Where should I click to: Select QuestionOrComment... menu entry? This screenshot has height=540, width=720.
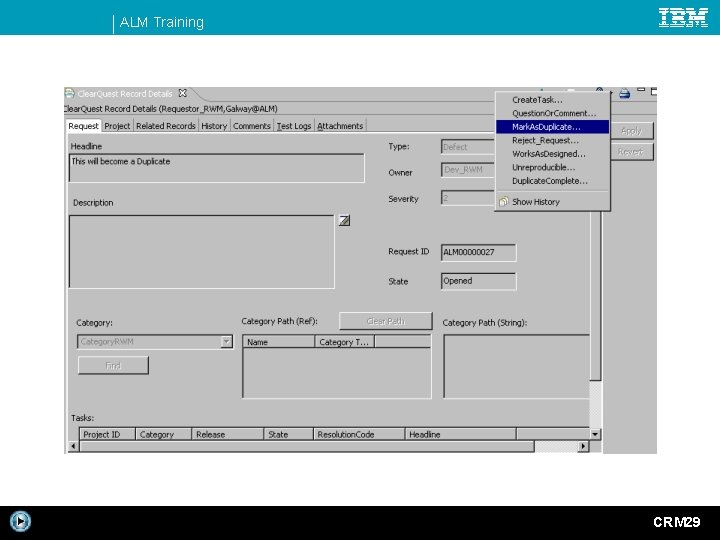point(554,113)
